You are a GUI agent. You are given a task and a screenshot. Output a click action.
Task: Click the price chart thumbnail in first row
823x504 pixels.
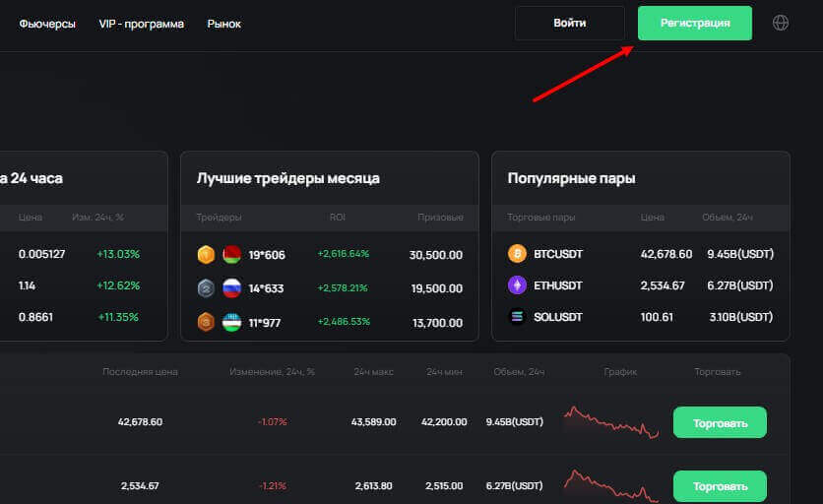point(611,422)
